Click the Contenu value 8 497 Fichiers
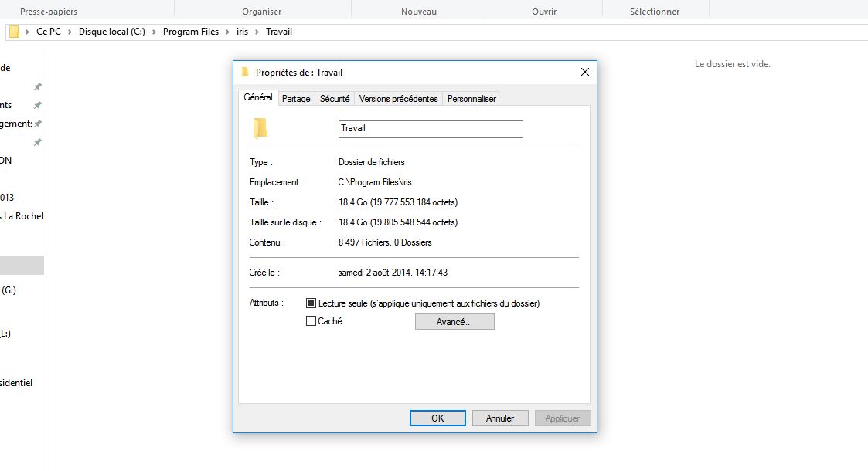The width and height of the screenshot is (868, 471). pos(385,242)
